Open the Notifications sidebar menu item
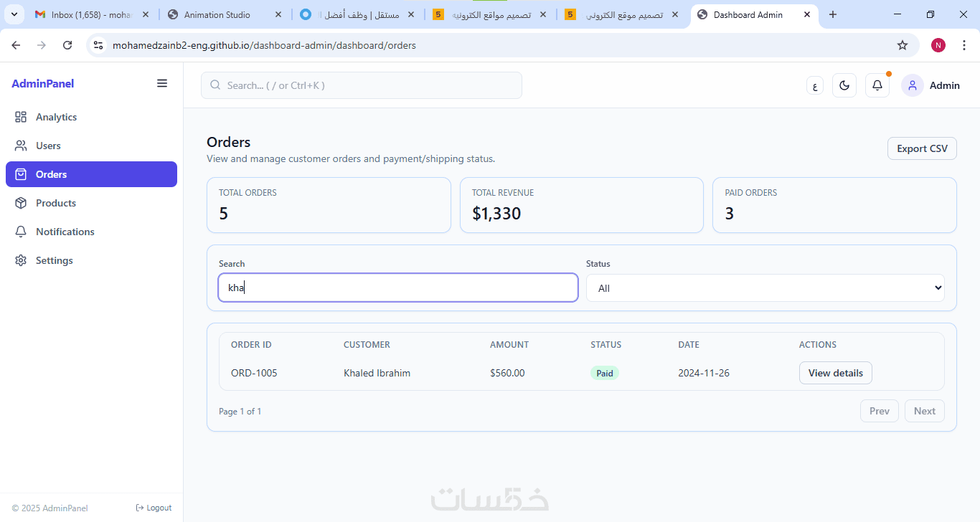 (x=65, y=232)
